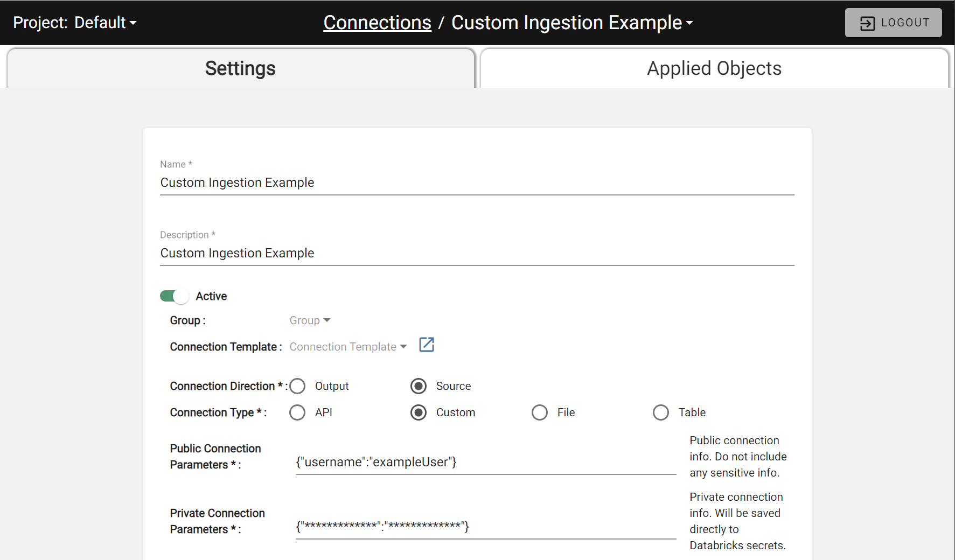Click into the Description input field
This screenshot has height=560, width=955.
[x=477, y=254]
